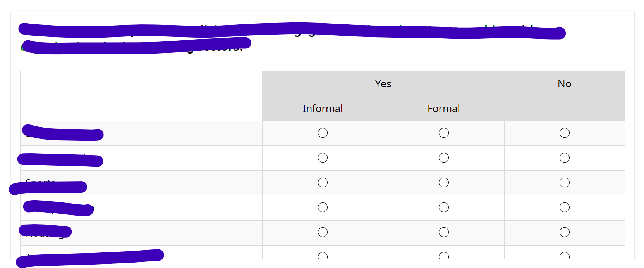
Task: Select Formal for the first row
Action: tap(444, 133)
